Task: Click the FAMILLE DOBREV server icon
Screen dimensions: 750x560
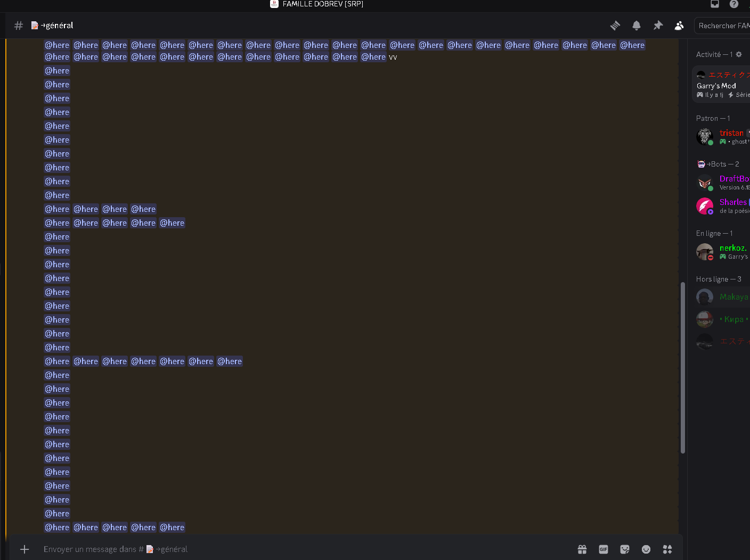Action: tap(274, 4)
